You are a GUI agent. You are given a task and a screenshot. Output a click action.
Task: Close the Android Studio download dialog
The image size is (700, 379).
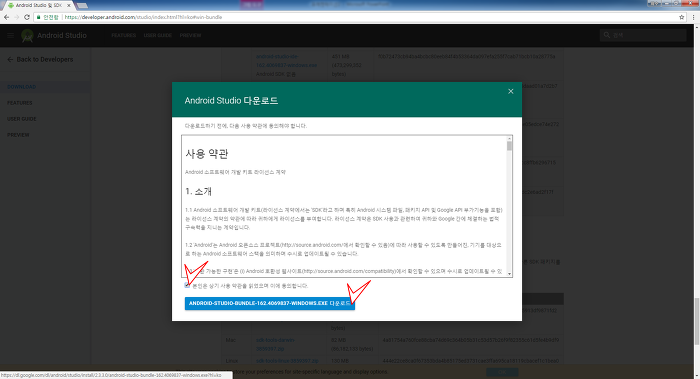coord(510,91)
